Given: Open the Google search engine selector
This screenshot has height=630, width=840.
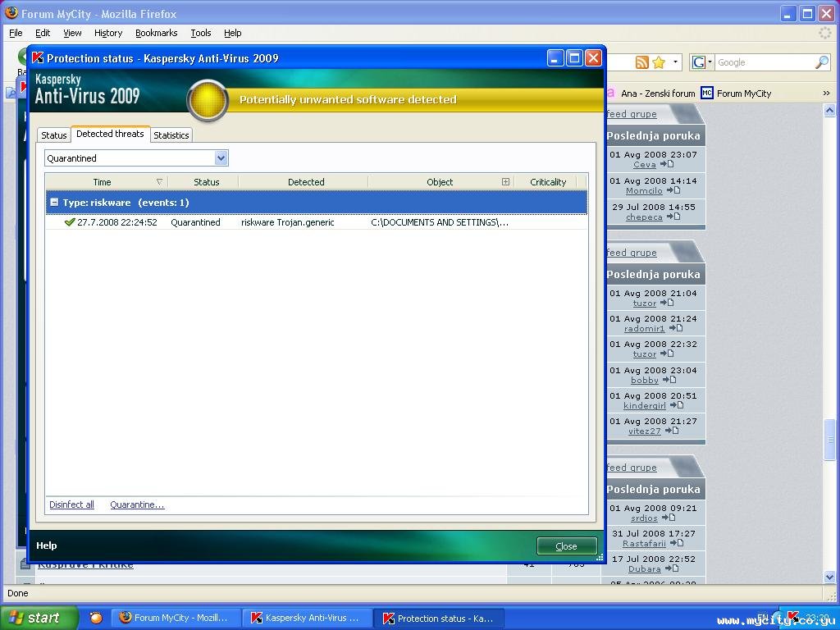Looking at the screenshot, I should click(x=702, y=62).
